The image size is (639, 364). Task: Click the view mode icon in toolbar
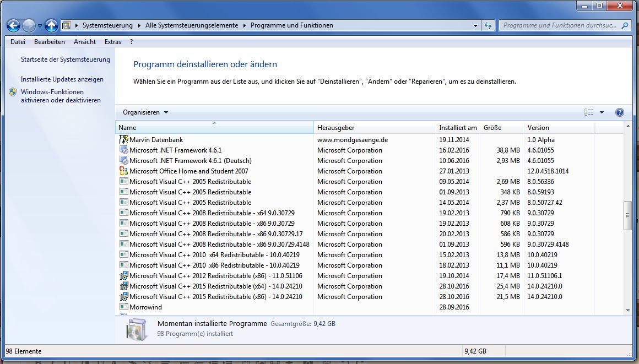pyautogui.click(x=589, y=112)
